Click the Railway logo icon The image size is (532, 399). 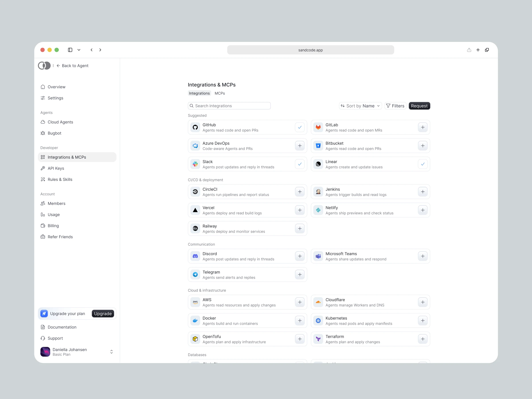[x=195, y=229]
